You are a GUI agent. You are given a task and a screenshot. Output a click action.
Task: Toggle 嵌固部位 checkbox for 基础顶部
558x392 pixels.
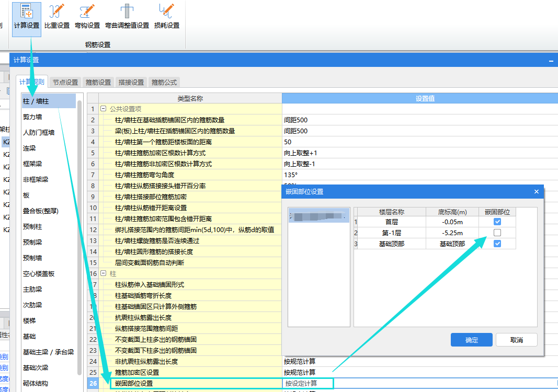pos(497,244)
